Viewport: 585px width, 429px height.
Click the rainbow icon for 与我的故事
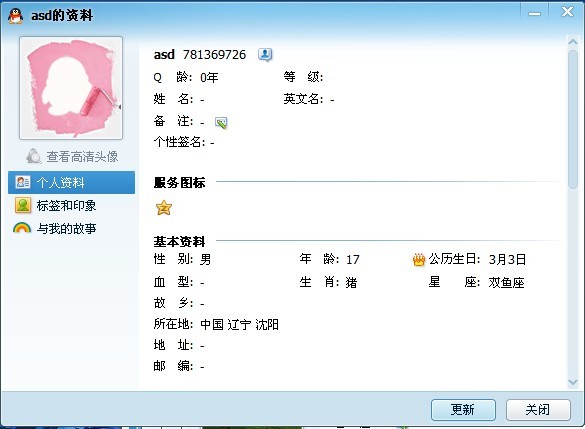22,228
